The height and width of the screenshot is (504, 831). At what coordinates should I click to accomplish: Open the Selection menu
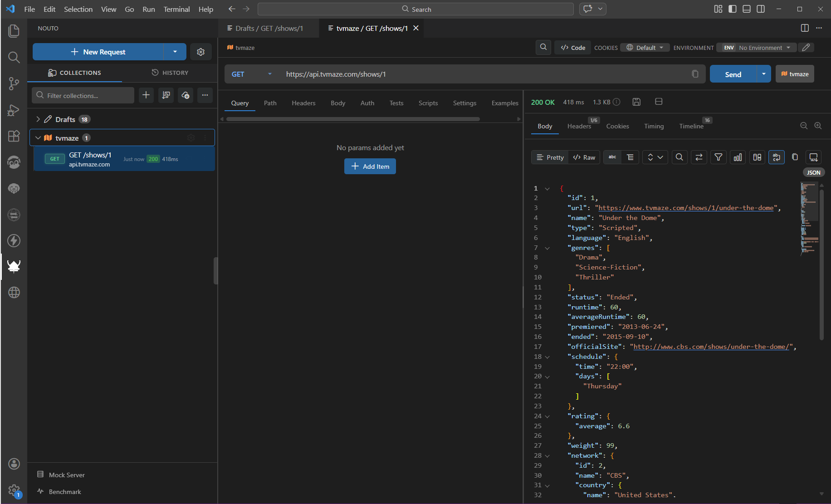(78, 9)
